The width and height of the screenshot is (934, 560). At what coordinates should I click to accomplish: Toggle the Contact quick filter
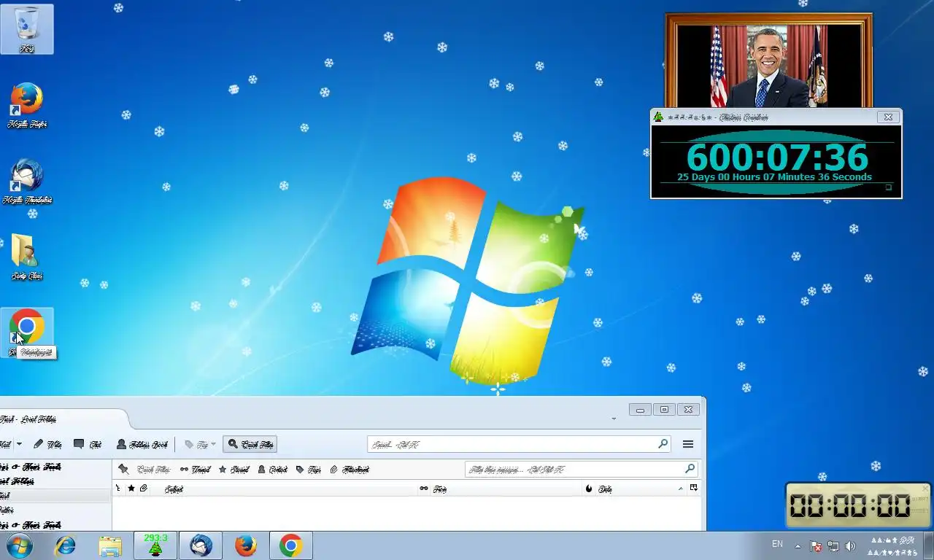(x=273, y=470)
